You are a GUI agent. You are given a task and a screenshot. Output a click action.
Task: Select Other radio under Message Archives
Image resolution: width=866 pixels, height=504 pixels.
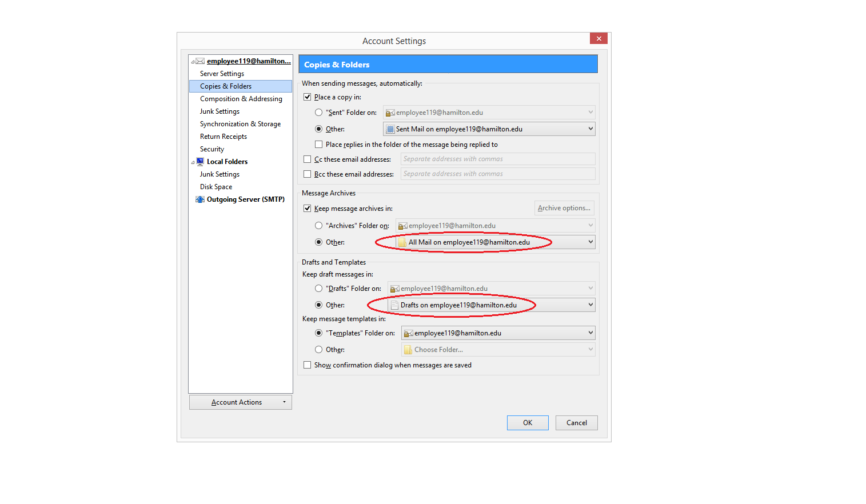click(x=319, y=242)
